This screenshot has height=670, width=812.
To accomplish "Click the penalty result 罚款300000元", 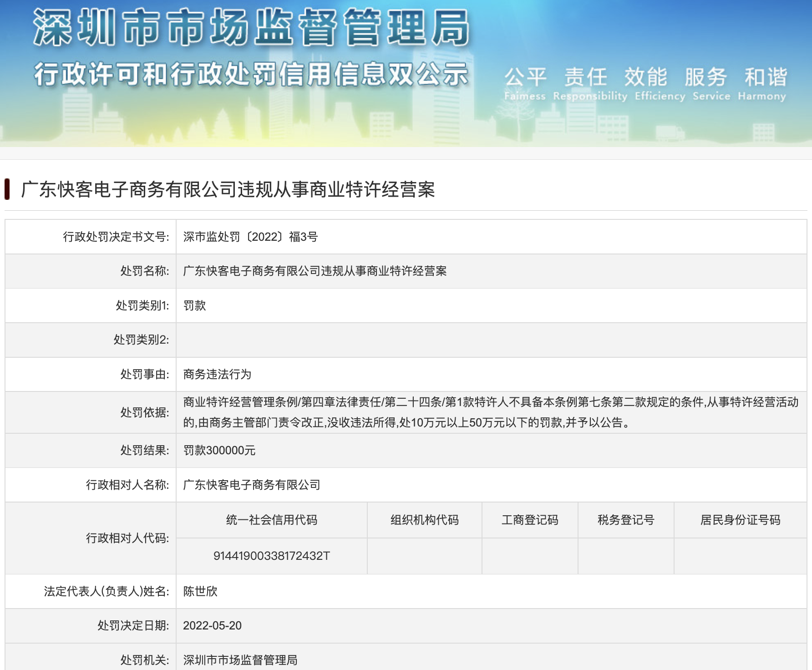I will 219,450.
